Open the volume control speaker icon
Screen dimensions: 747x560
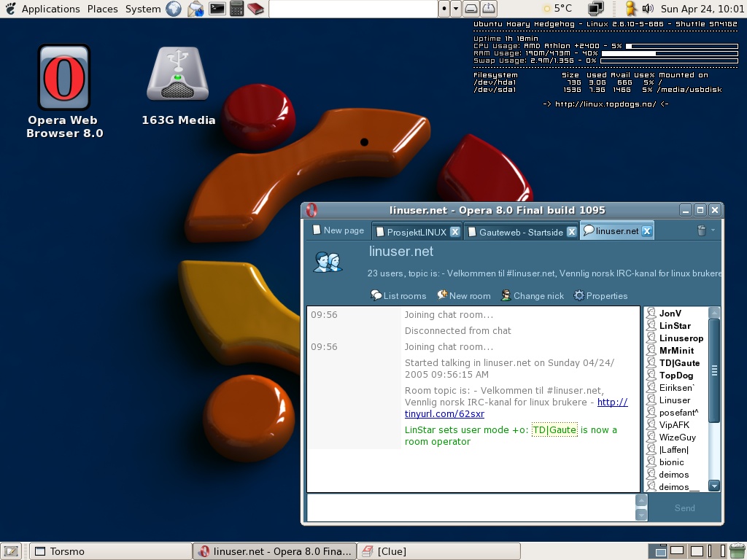tap(648, 9)
